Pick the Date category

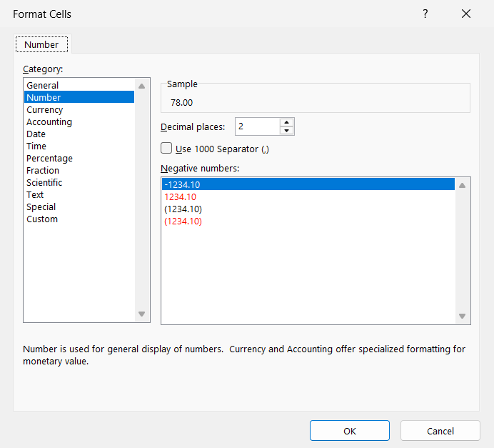79,134
